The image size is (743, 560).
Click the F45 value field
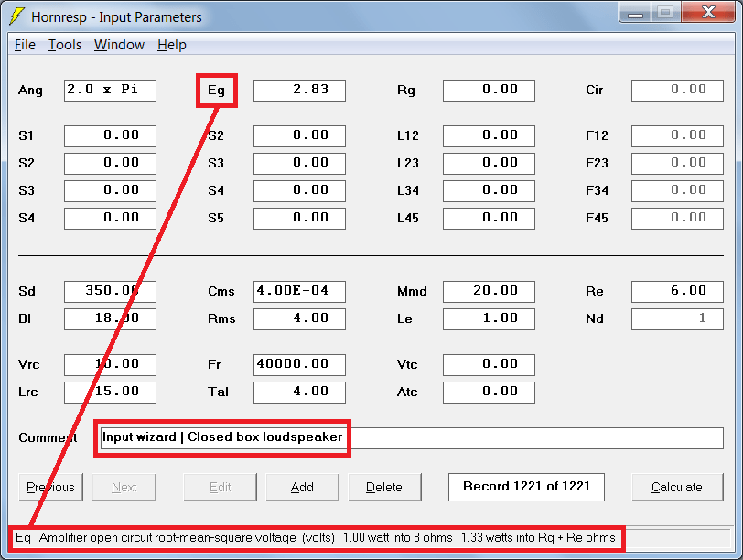(678, 219)
